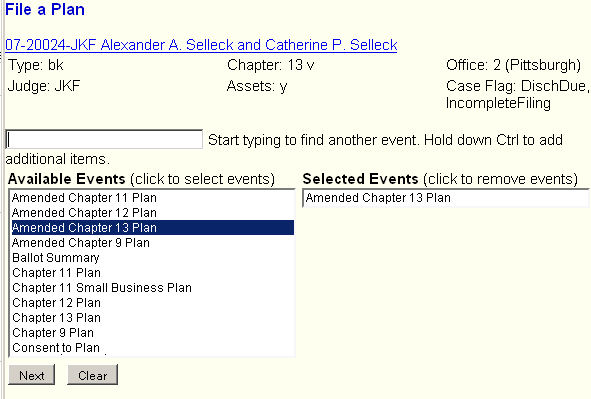This screenshot has height=399, width=591.
Task: Select Chapter 13 Plan event
Action: (153, 318)
